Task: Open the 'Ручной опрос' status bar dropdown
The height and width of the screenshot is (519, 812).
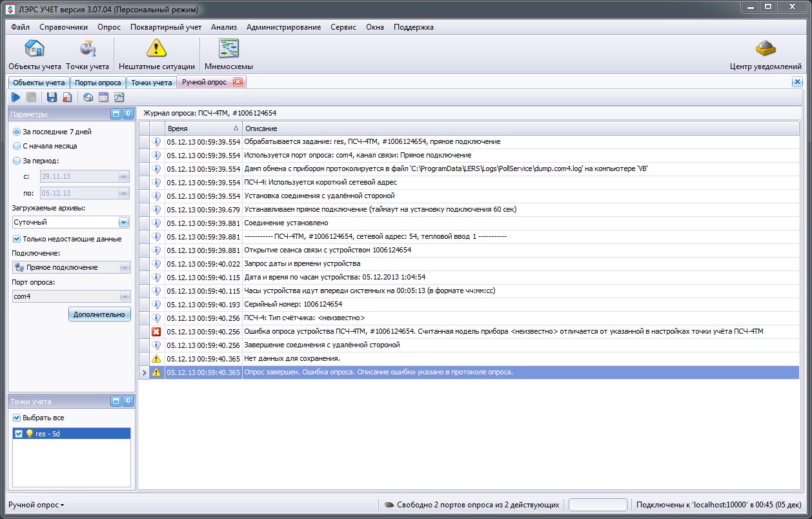Action: tap(36, 505)
